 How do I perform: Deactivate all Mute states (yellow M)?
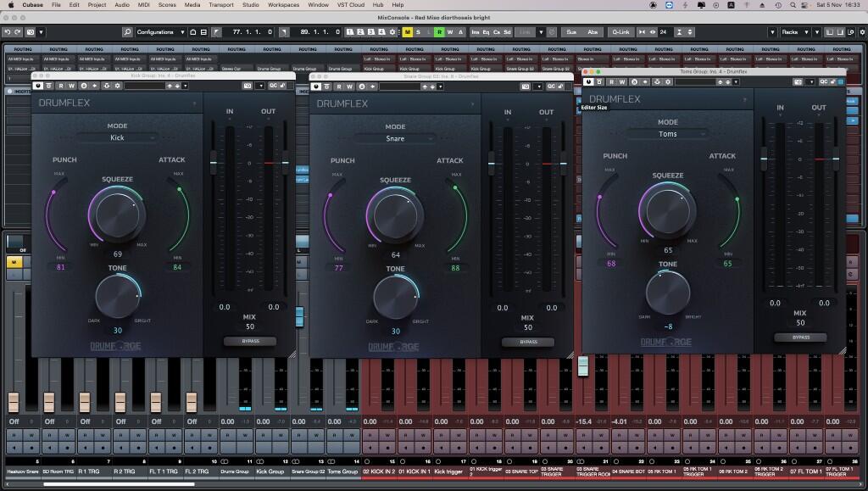coord(408,32)
